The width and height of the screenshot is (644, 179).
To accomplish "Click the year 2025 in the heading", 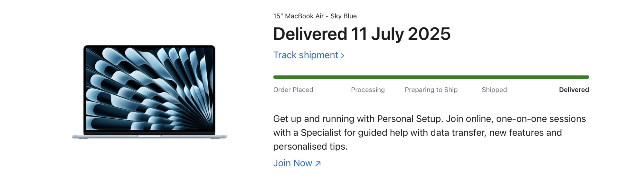I will coord(429,34).
